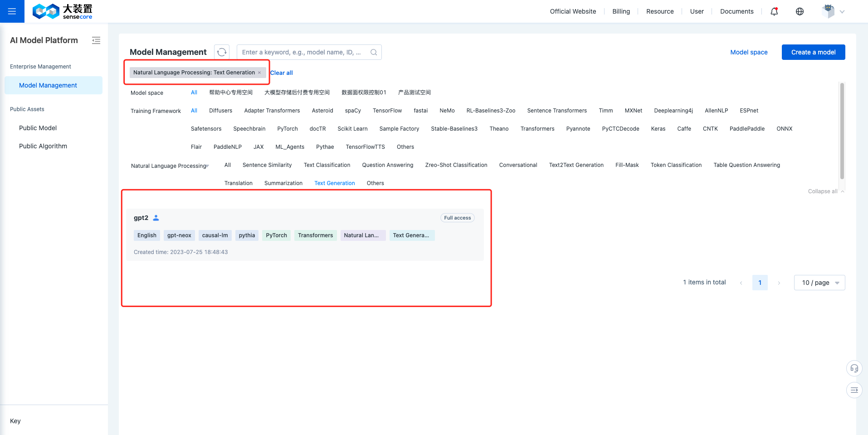The width and height of the screenshot is (868, 435).
Task: Select All under Model space filter
Action: tap(194, 93)
